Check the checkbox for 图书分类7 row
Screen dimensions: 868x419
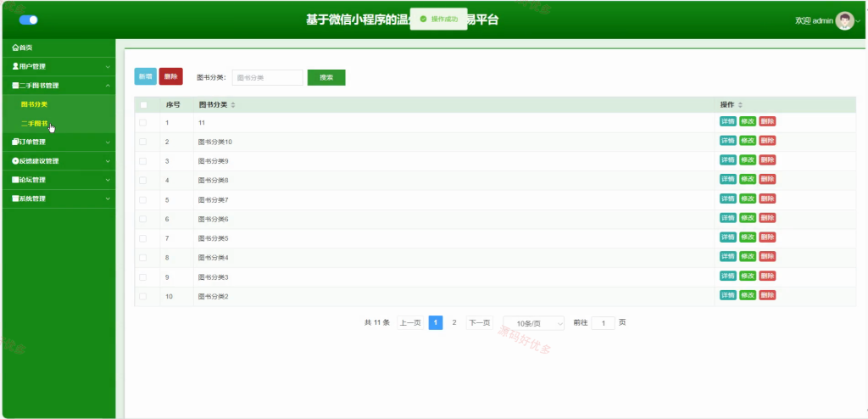pos(142,199)
